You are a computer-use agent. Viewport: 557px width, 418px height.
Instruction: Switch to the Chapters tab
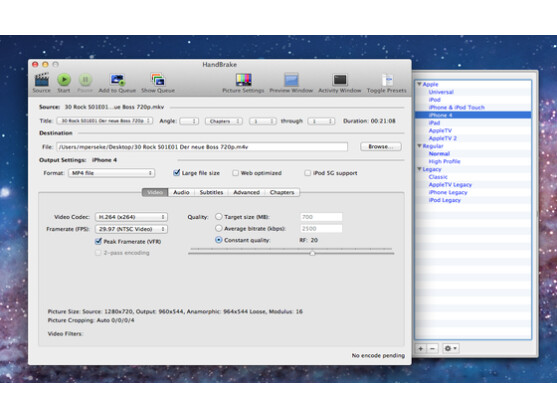[282, 192]
